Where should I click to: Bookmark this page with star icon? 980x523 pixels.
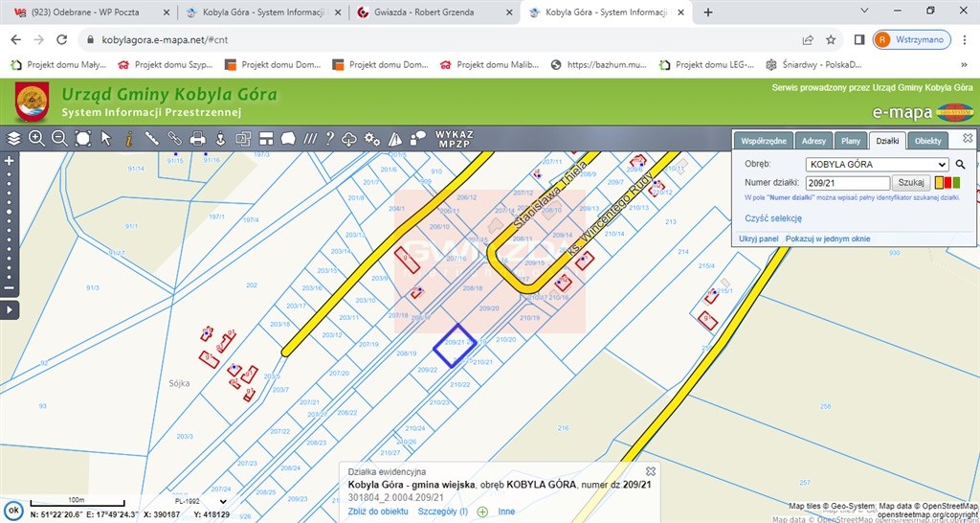click(x=831, y=39)
